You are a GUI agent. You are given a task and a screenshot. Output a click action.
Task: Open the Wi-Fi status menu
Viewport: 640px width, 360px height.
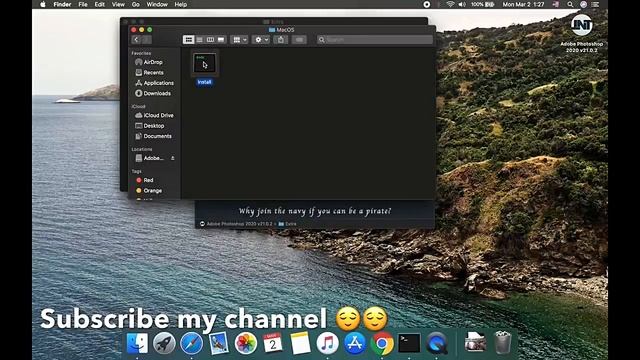450,4
